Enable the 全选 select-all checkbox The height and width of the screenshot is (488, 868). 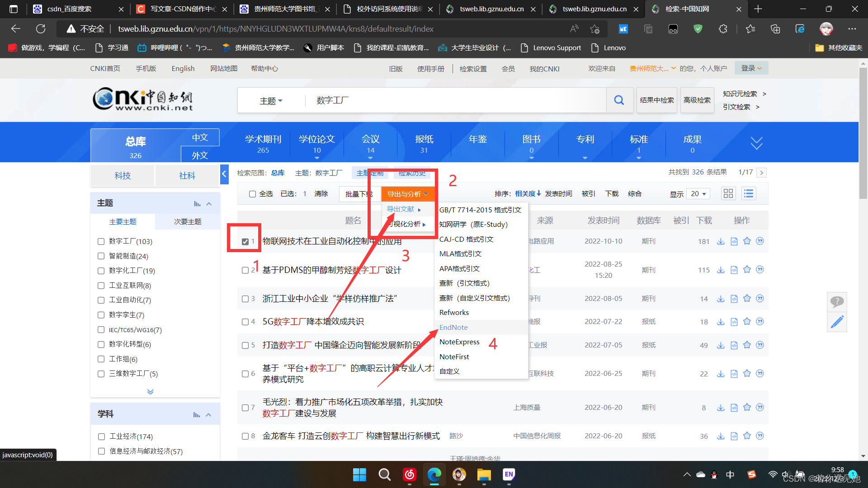tap(252, 193)
